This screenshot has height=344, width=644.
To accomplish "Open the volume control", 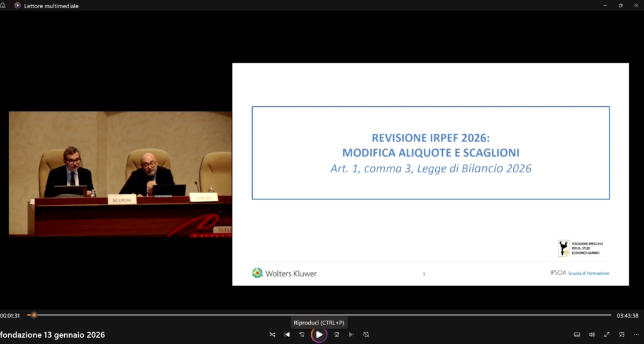I will (x=592, y=335).
